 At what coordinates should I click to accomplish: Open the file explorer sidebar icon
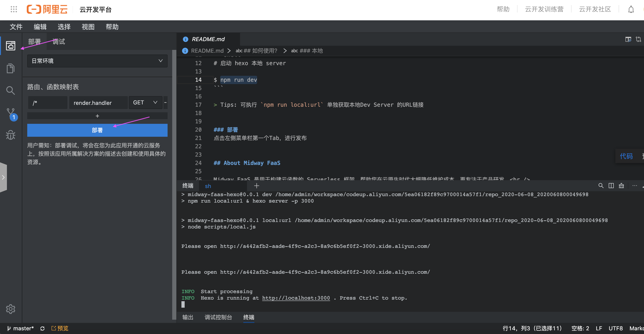[x=10, y=68]
